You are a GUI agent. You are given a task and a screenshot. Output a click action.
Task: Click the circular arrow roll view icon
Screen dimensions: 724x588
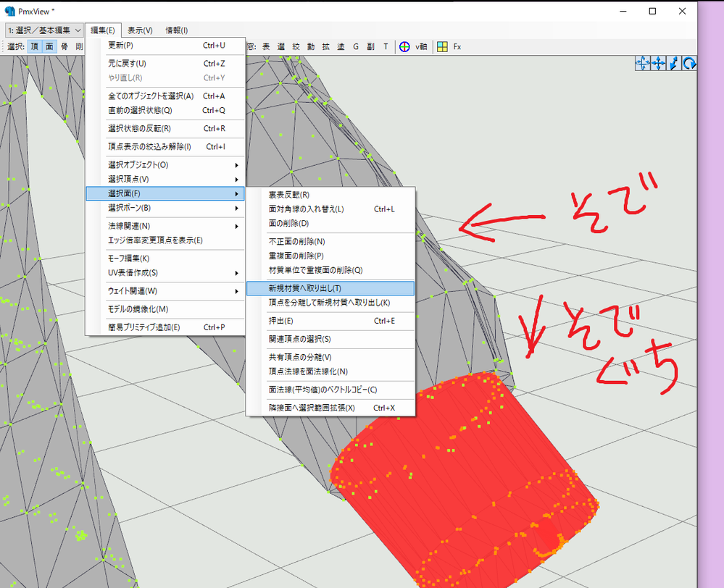[689, 64]
